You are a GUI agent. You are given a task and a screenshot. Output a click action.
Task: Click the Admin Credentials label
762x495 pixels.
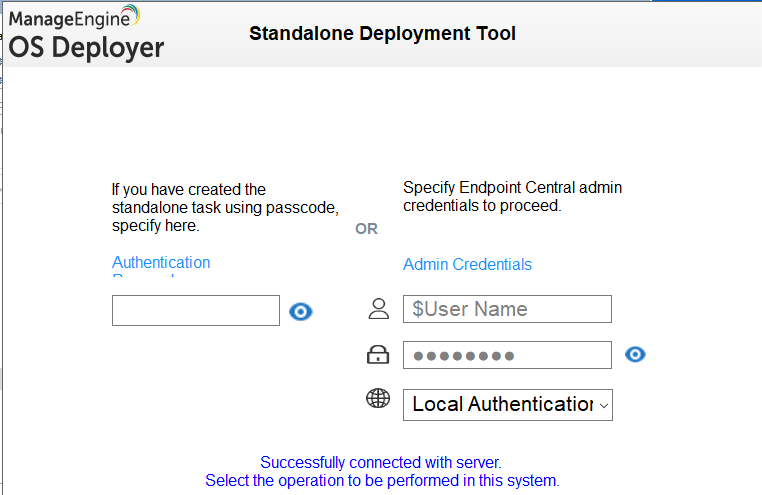[468, 264]
